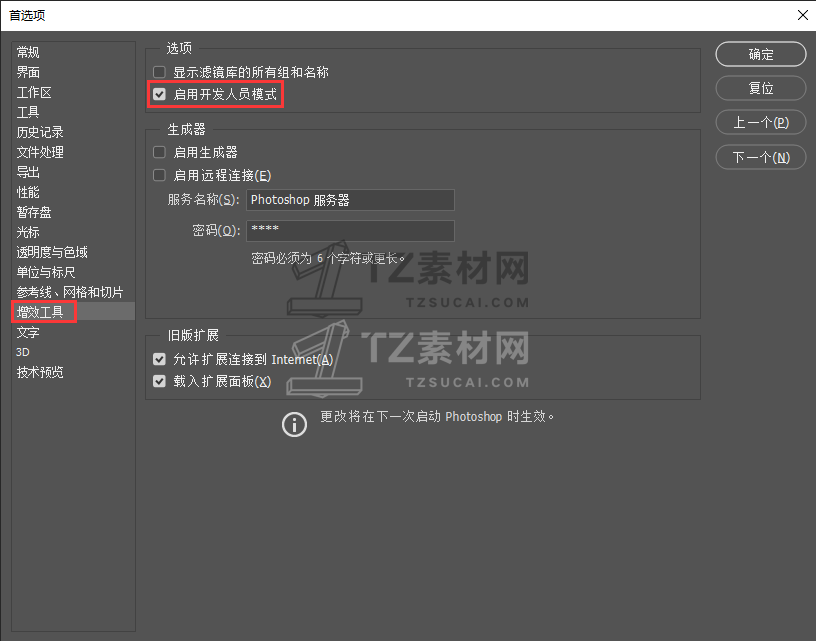The height and width of the screenshot is (641, 816).
Task: Click the 复位 button
Action: 761,88
